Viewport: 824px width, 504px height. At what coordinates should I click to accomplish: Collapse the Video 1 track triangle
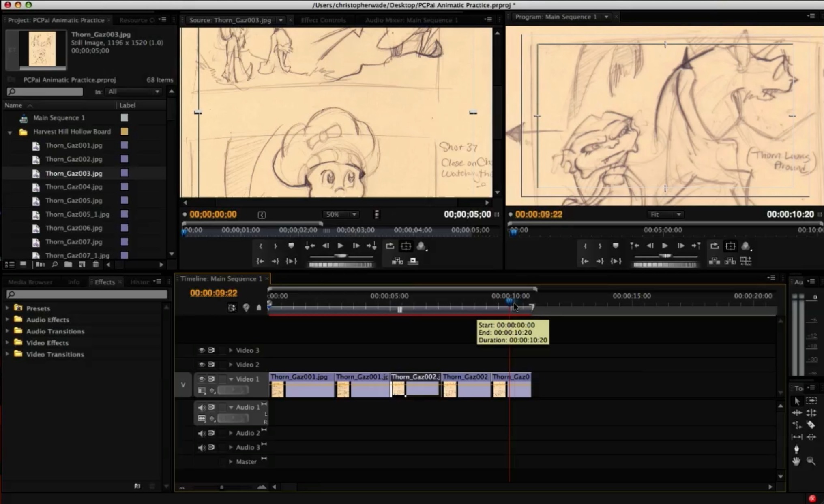230,379
